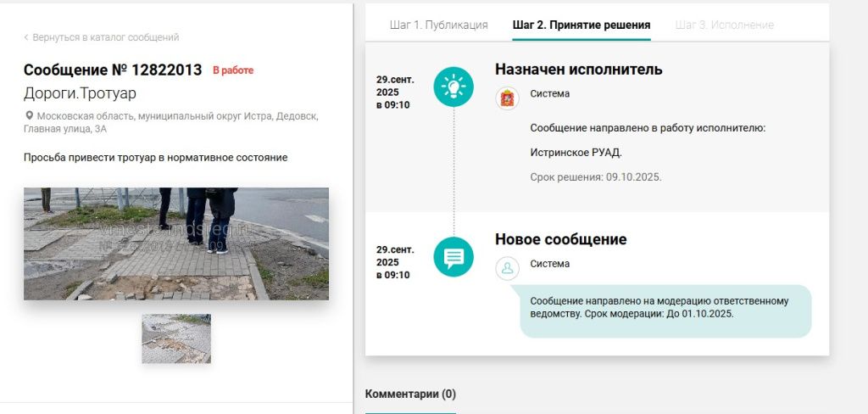Switch to 'Шаг 3. Исполнение' tab
Viewport: 868px width, 414px height.
[724, 25]
